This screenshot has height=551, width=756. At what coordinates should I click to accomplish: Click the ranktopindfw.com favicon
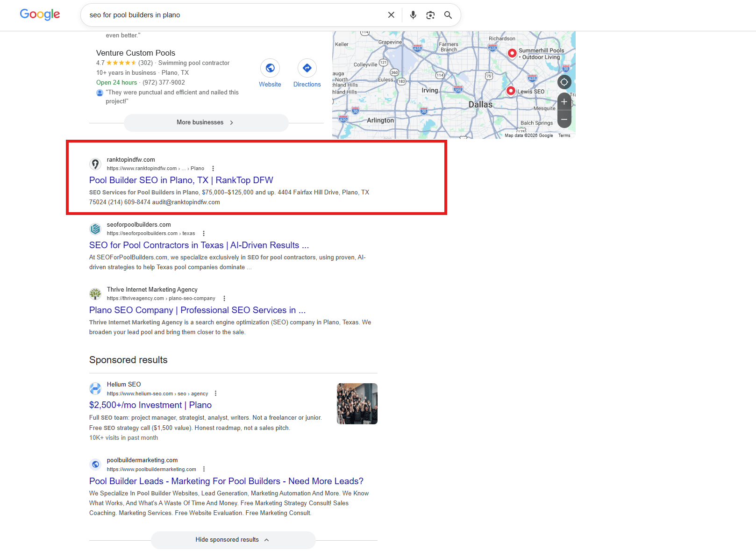[x=95, y=164]
